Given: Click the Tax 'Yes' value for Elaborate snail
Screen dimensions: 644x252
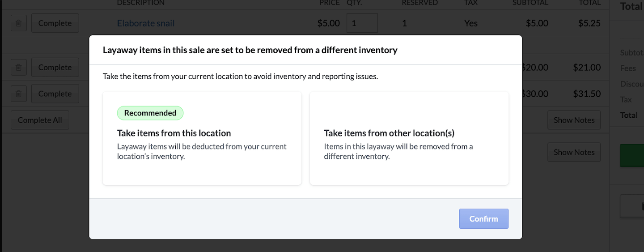Looking at the screenshot, I should (x=471, y=23).
